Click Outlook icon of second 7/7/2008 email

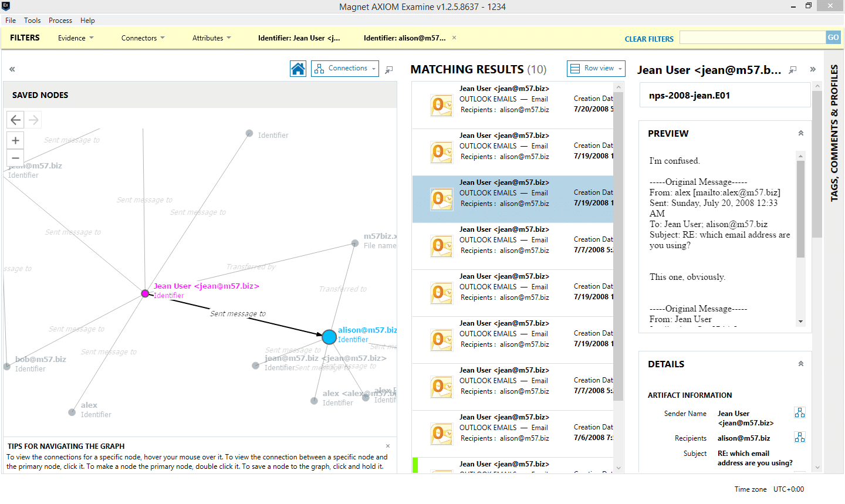[x=441, y=387]
